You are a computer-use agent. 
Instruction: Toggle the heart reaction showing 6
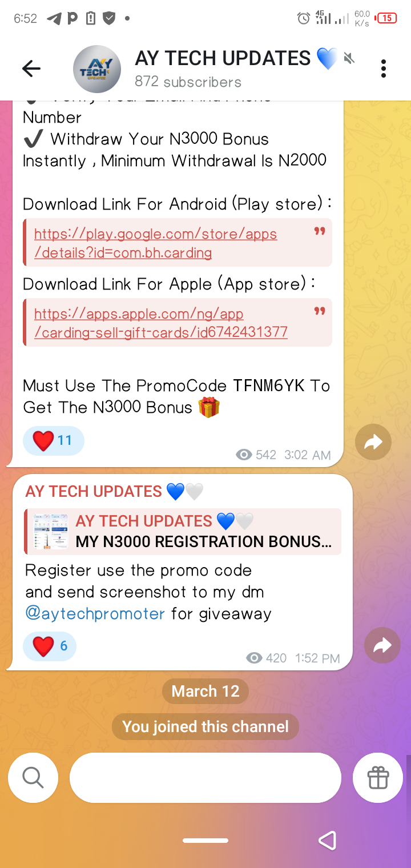coord(50,646)
